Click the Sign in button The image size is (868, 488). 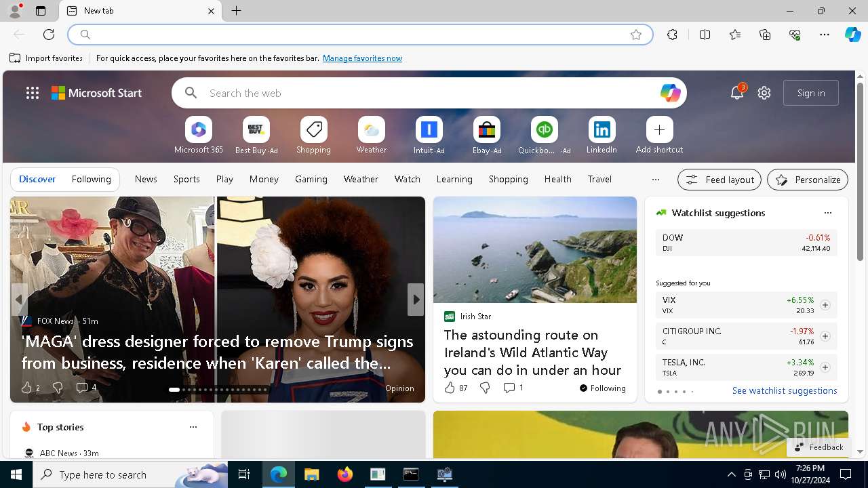coord(811,93)
